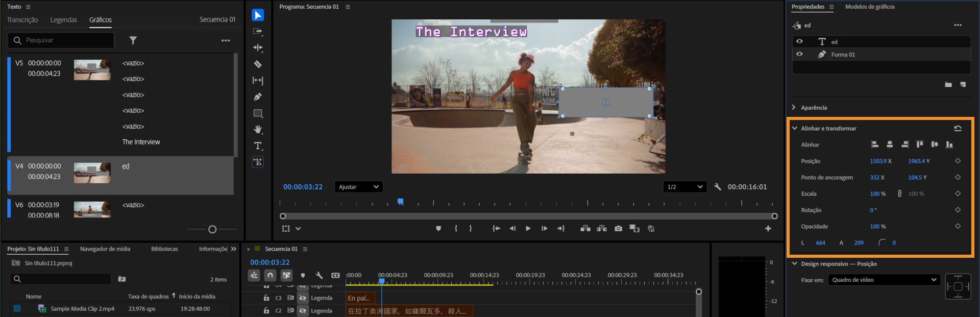The height and width of the screenshot is (317, 980).
Task: Toggle uniform scale link icon
Action: point(899,193)
